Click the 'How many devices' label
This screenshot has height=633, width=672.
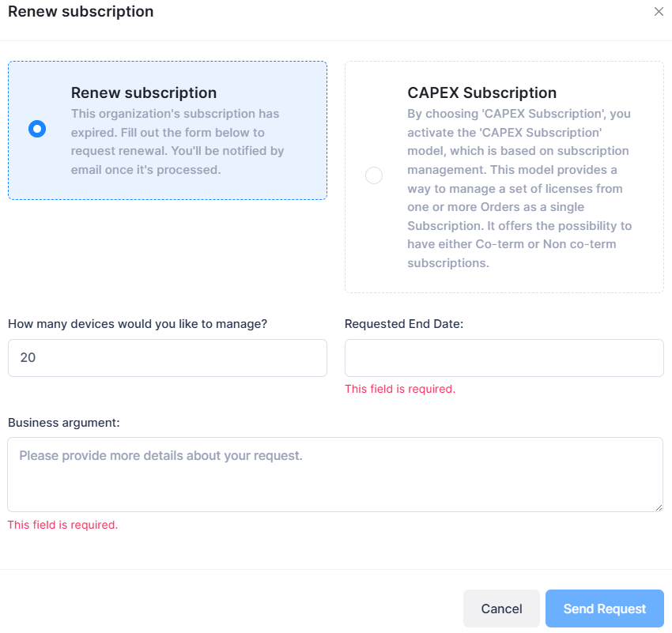(138, 323)
